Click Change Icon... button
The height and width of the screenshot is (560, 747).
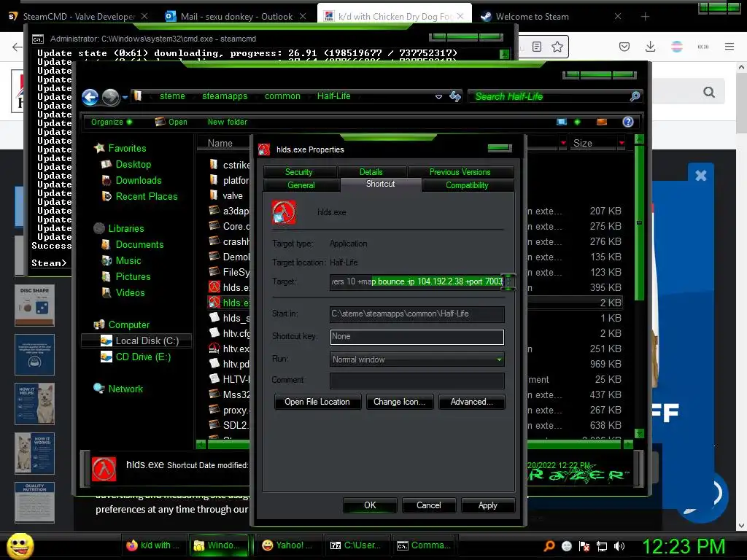click(x=399, y=402)
